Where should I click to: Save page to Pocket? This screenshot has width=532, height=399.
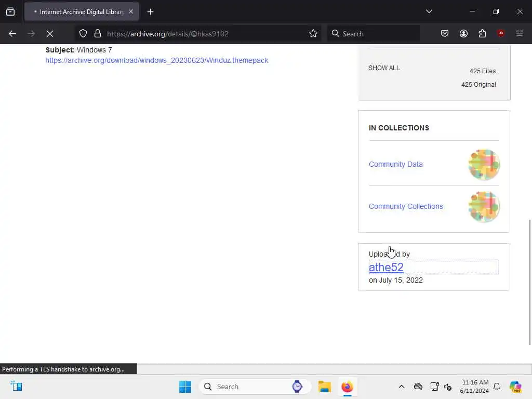click(445, 34)
